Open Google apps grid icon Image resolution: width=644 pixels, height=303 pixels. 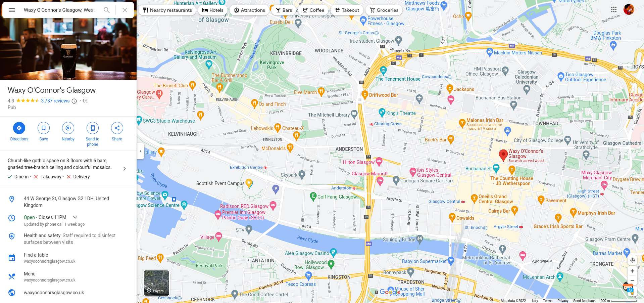[x=614, y=9]
